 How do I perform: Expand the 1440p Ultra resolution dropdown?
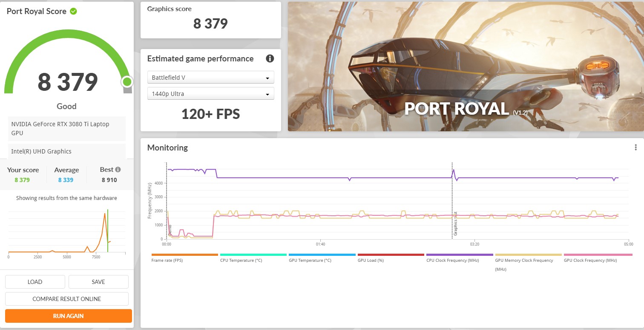click(210, 94)
